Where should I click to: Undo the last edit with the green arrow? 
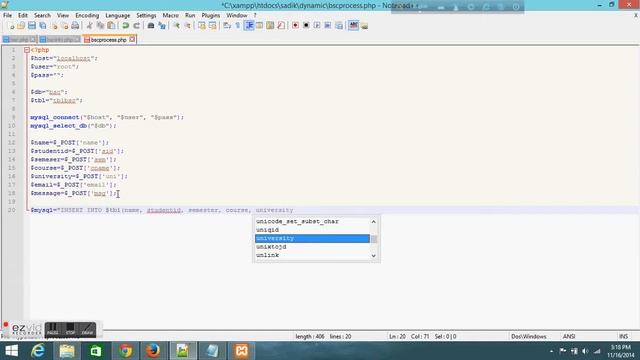pos(125,26)
